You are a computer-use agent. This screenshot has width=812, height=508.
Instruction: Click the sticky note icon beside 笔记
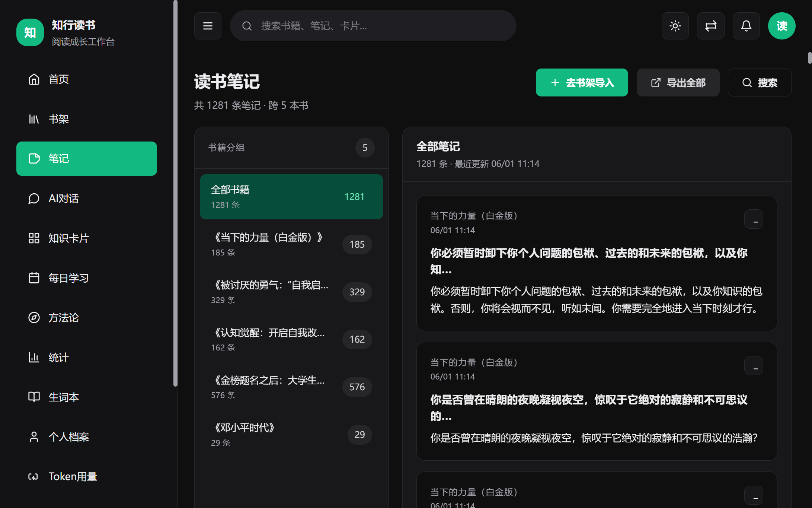tap(34, 159)
